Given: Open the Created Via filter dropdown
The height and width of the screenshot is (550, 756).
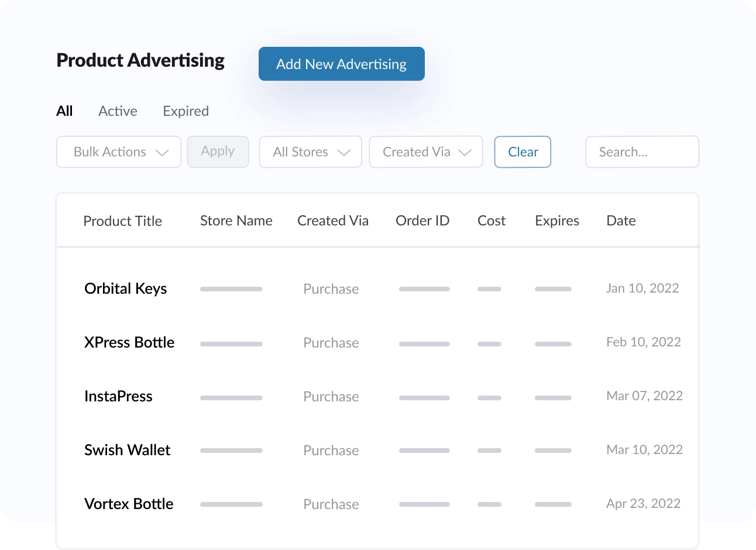Looking at the screenshot, I should click(426, 152).
